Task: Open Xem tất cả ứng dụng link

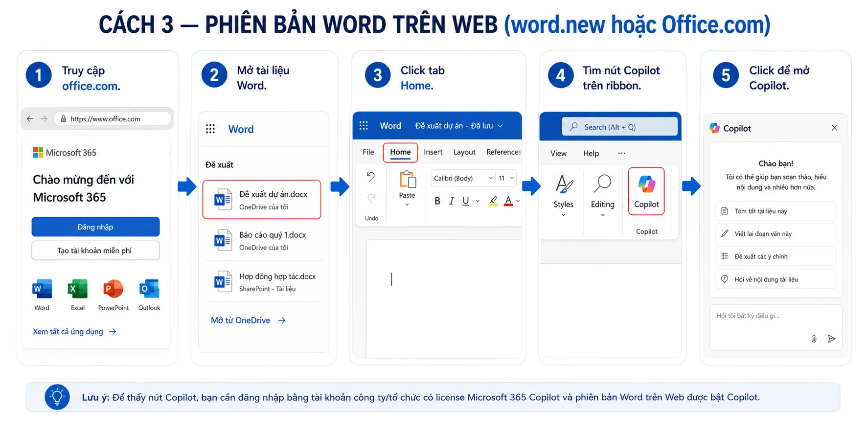Action: point(75,332)
